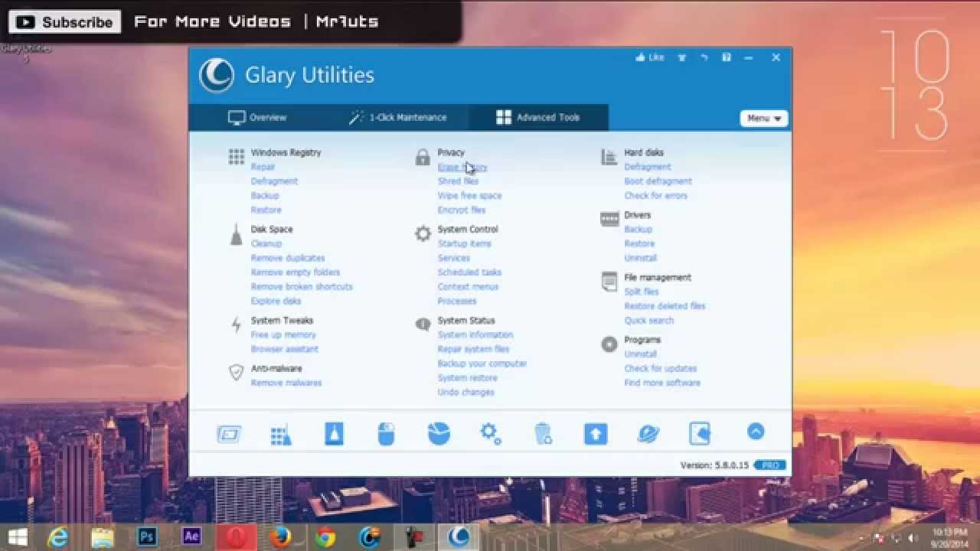Viewport: 980px width, 551px height.
Task: Click Remove malwares link
Action: point(286,383)
